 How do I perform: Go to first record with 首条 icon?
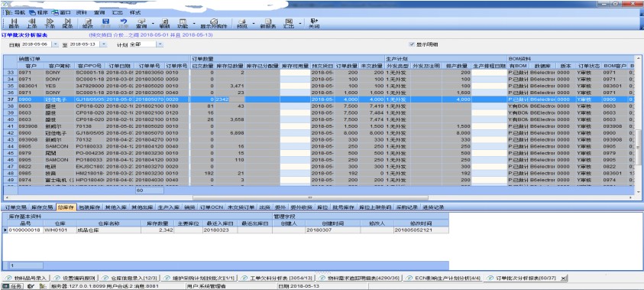point(13,23)
